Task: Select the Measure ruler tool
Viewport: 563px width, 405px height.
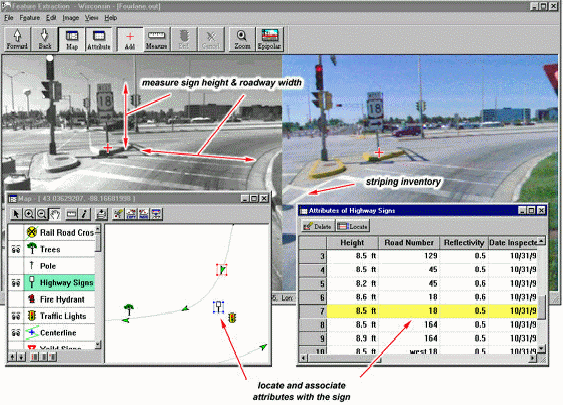Action: point(157,39)
